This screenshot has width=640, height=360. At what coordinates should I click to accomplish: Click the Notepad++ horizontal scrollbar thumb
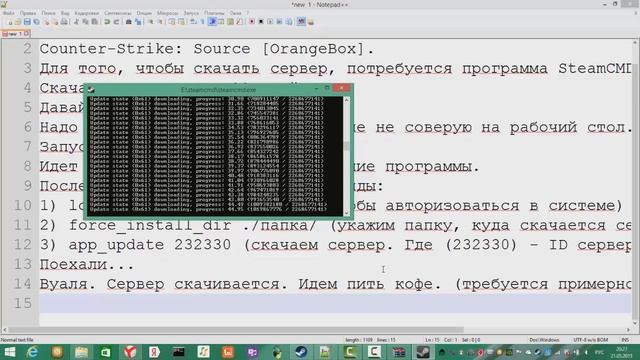coord(236,330)
